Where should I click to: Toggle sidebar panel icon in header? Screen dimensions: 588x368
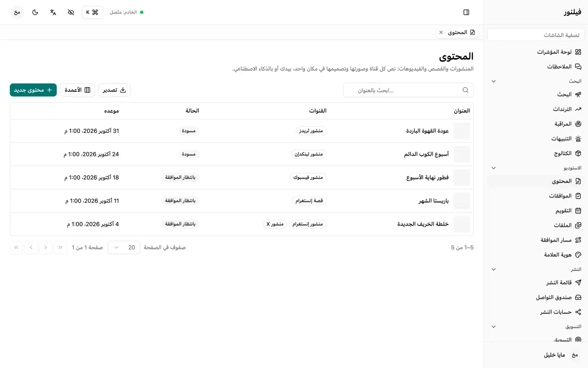click(466, 12)
